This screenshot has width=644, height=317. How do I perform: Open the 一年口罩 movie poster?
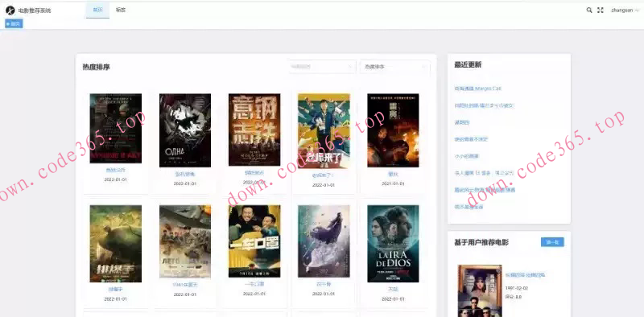pos(254,241)
